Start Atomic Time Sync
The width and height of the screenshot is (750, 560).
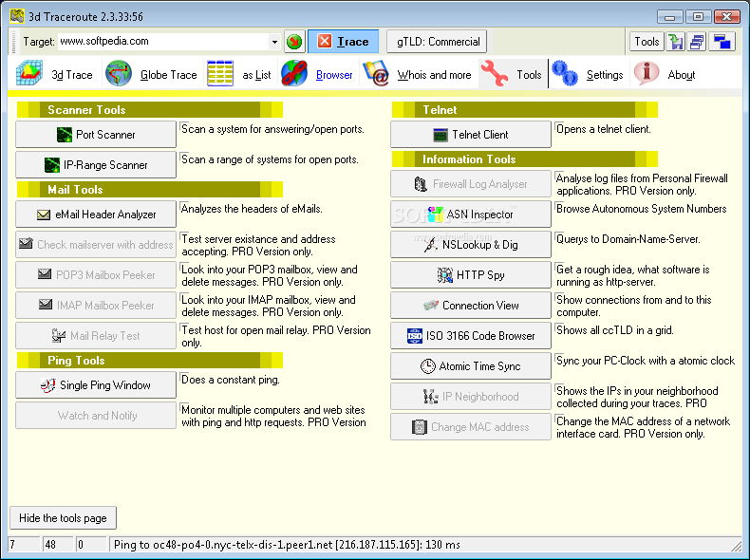[471, 365]
